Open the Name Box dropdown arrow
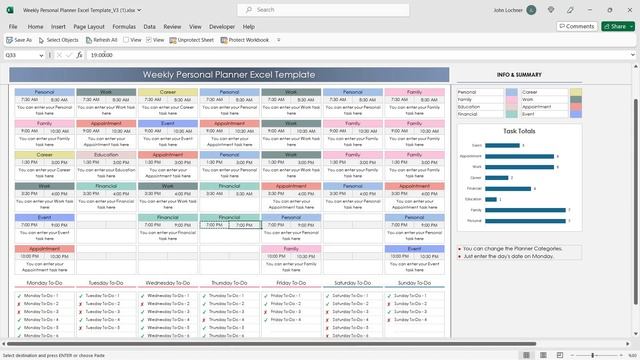The width and height of the screenshot is (640, 360). (x=41, y=55)
